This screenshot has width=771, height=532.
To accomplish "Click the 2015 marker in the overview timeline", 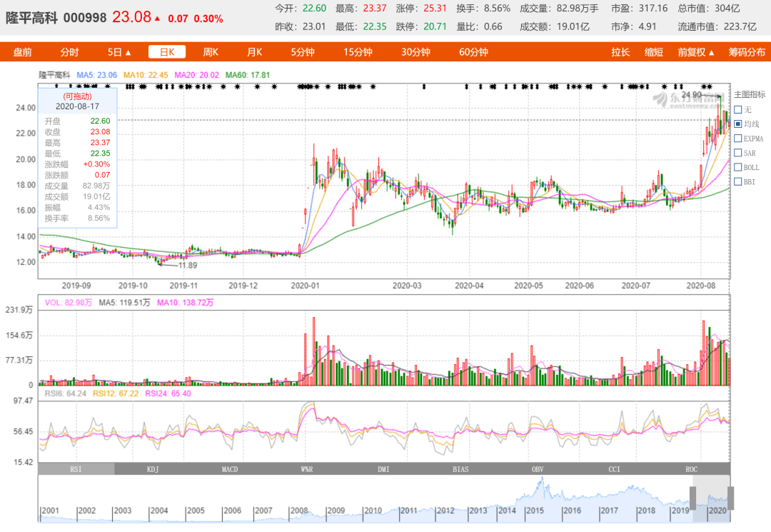I will (x=535, y=511).
